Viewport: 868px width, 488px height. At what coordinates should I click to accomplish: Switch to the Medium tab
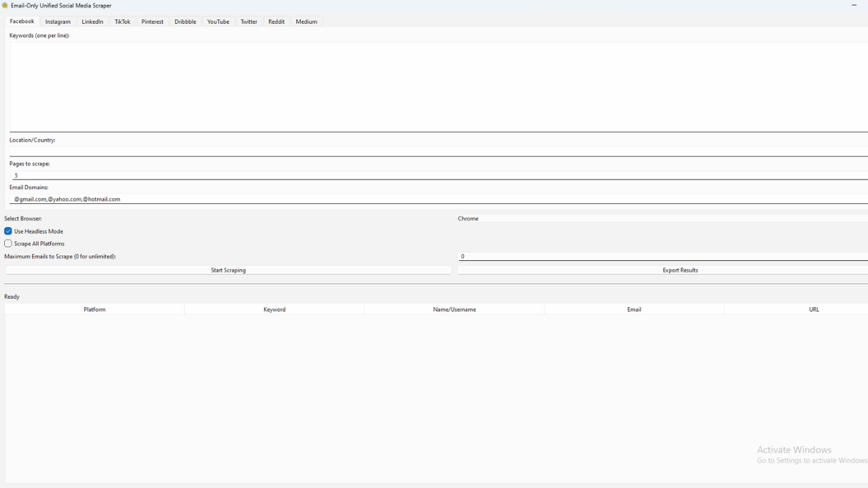307,21
